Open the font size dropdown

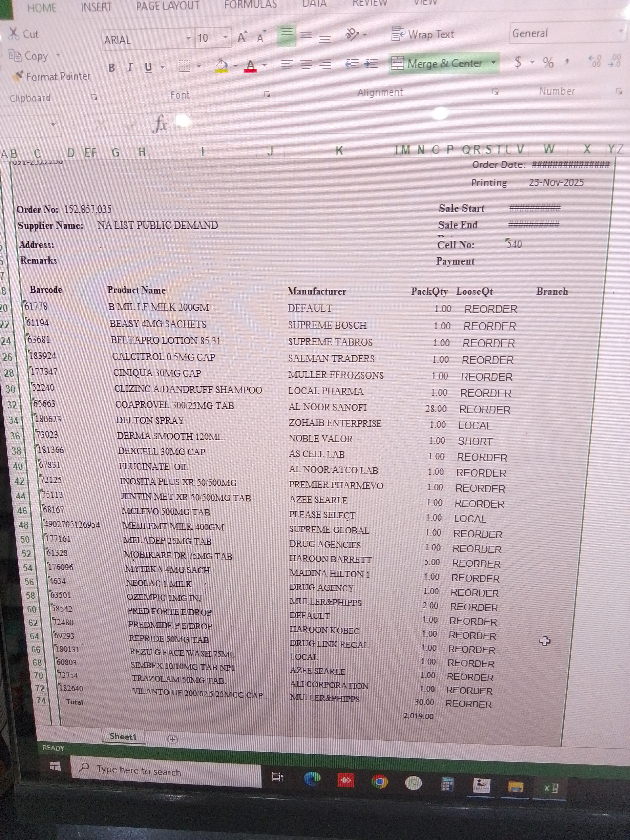pos(226,38)
